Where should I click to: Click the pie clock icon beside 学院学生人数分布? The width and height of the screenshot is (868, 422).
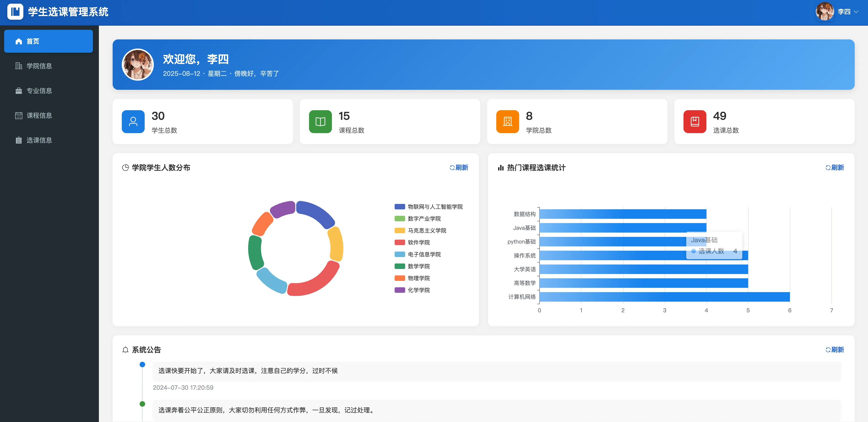[x=125, y=168]
